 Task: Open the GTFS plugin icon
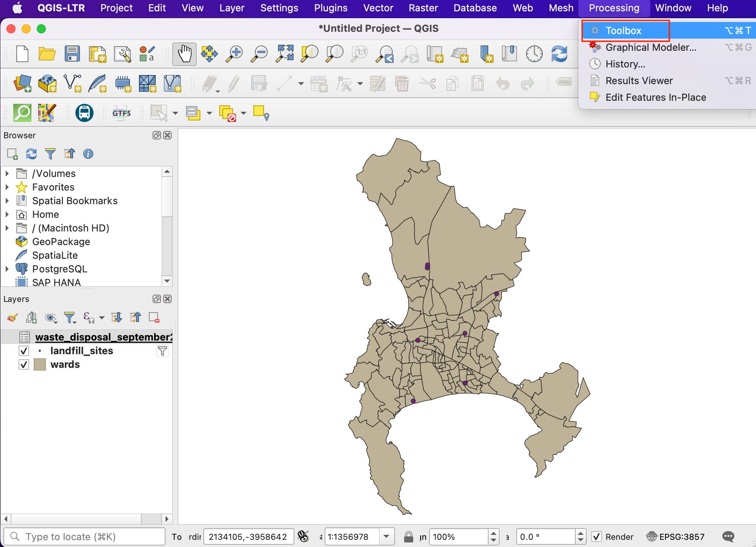click(x=121, y=113)
